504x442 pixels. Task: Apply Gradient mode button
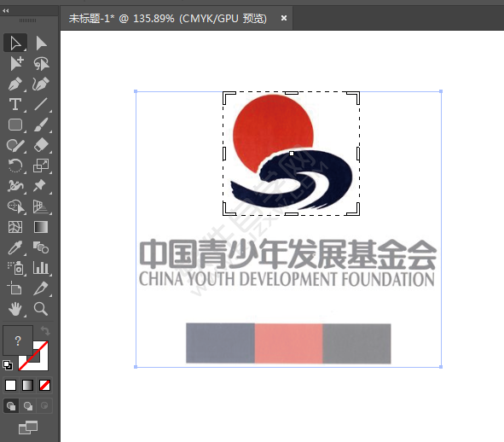point(27,385)
